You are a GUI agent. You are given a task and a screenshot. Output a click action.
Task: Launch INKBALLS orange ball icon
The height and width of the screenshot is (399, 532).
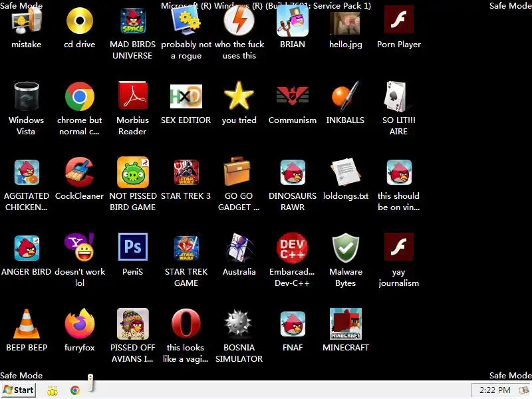[345, 96]
